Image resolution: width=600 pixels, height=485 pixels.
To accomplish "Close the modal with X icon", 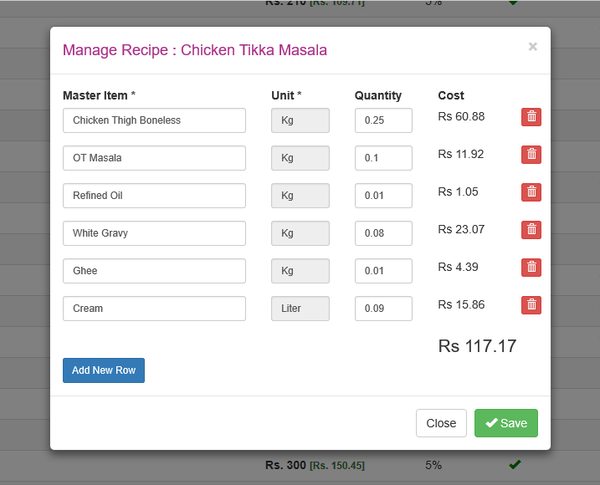I will click(532, 46).
